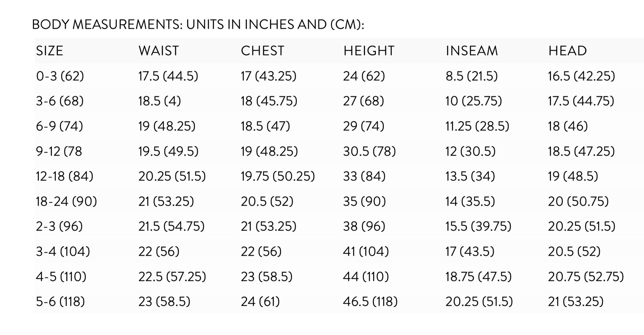Click inseam value 17 (43.5)
The width and height of the screenshot is (644, 335).
point(470,252)
